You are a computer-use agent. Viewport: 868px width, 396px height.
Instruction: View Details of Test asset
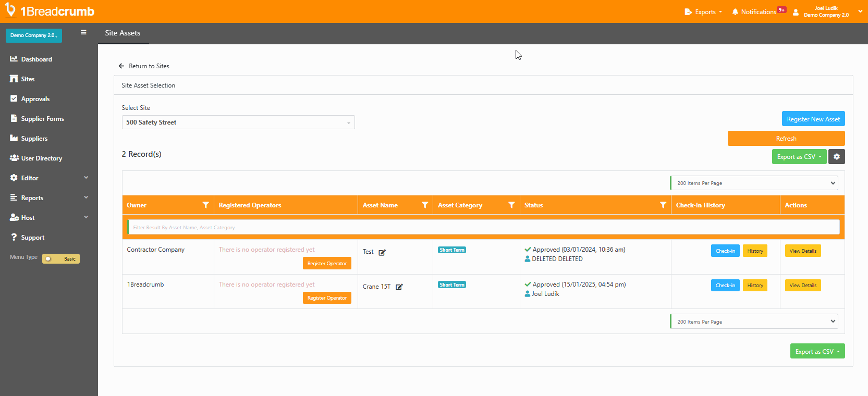[x=803, y=251]
